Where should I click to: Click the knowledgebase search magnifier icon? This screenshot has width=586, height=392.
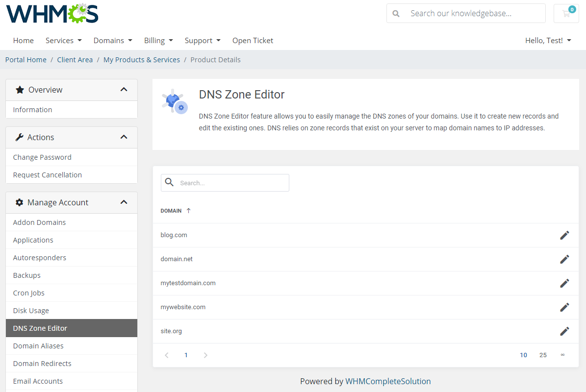click(x=396, y=13)
